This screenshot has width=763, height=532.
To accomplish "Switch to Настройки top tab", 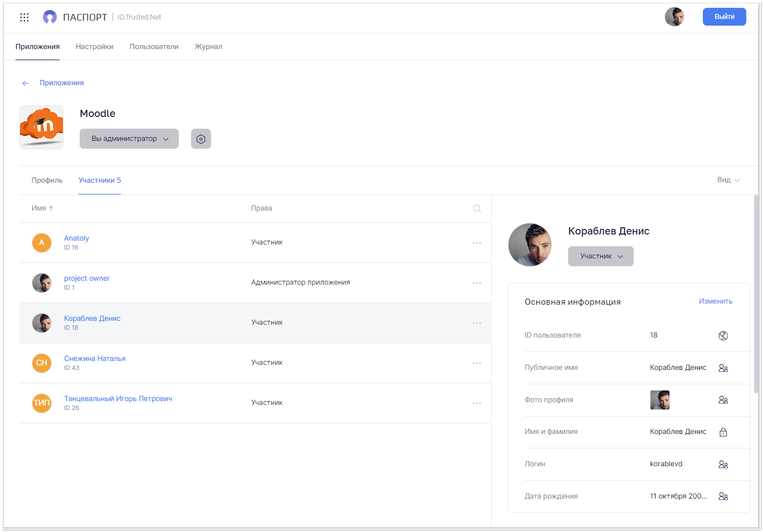I will pos(95,47).
